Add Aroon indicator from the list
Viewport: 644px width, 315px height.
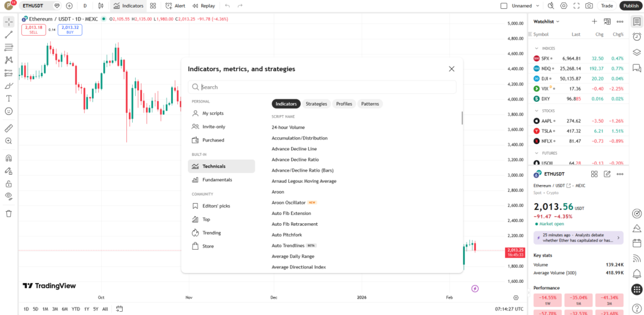coord(278,192)
